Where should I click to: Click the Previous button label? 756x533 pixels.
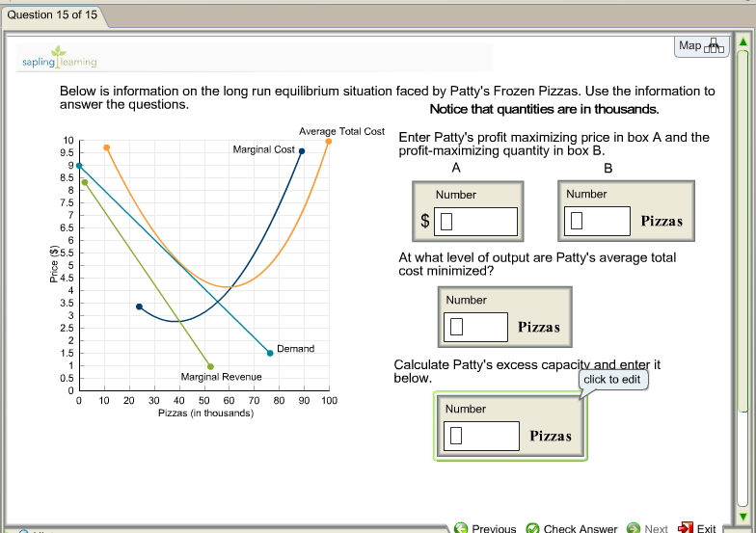point(494,528)
